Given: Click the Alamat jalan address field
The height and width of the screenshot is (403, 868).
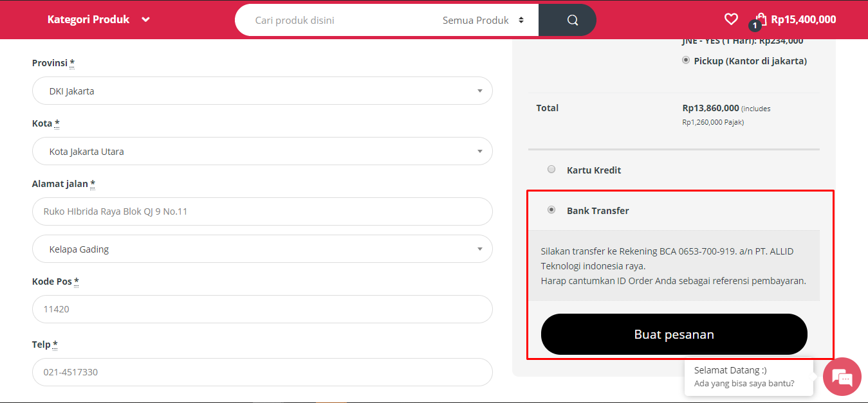Looking at the screenshot, I should (x=262, y=211).
